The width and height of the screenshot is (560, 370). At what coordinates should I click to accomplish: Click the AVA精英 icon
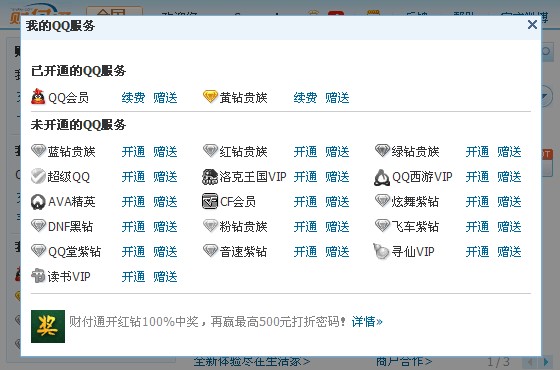click(x=38, y=202)
